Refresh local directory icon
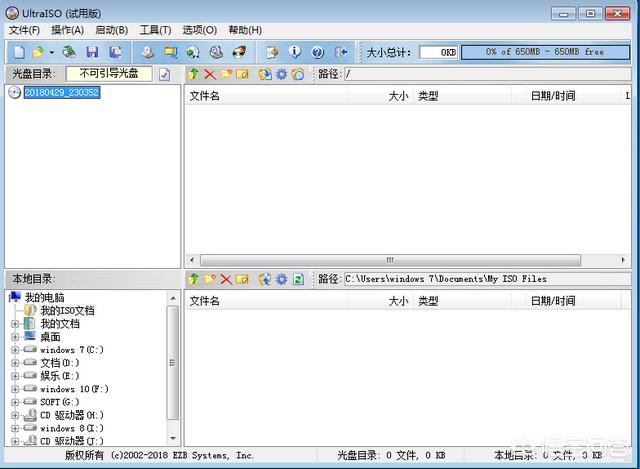The height and width of the screenshot is (469, 640). (298, 279)
